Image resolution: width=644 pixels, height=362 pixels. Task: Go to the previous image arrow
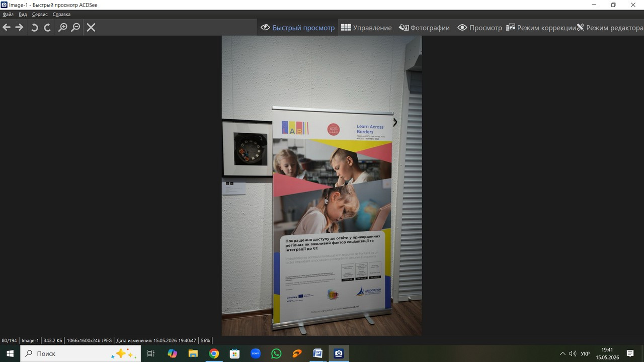pos(7,27)
